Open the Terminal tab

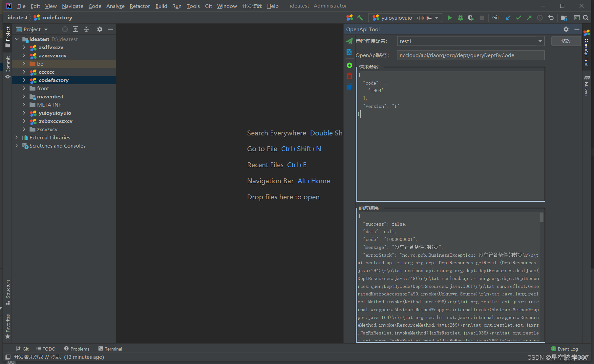point(110,349)
